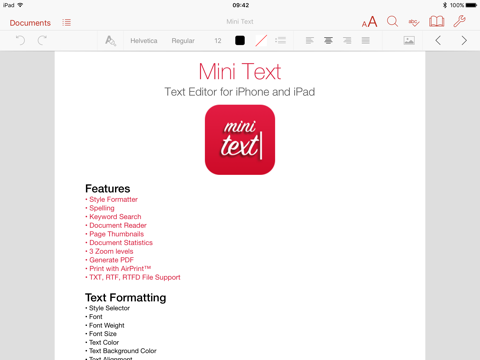480x360 pixels.
Task: Tap the 'Document Reader' bullet
Action: (x=116, y=225)
